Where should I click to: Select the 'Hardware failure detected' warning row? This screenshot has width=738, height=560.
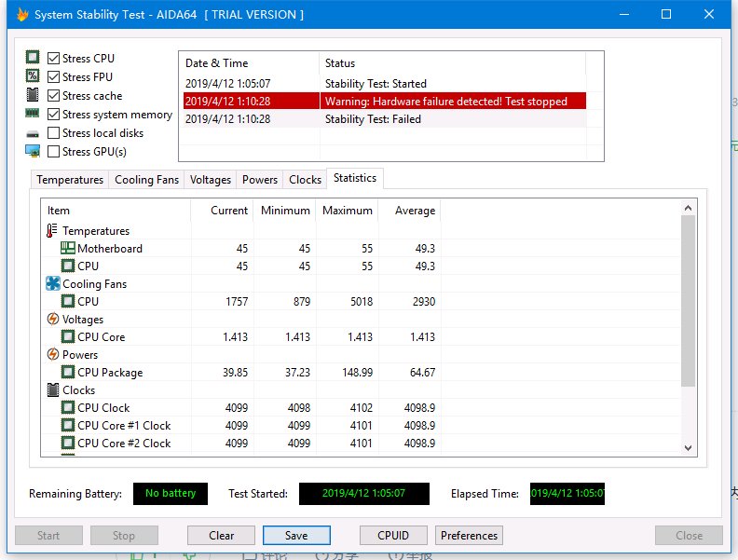pyautogui.click(x=385, y=102)
